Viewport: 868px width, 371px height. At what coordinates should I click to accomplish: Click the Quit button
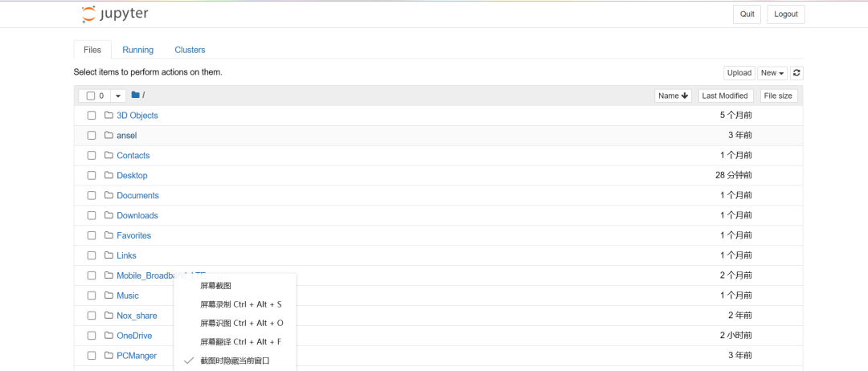[x=747, y=14]
